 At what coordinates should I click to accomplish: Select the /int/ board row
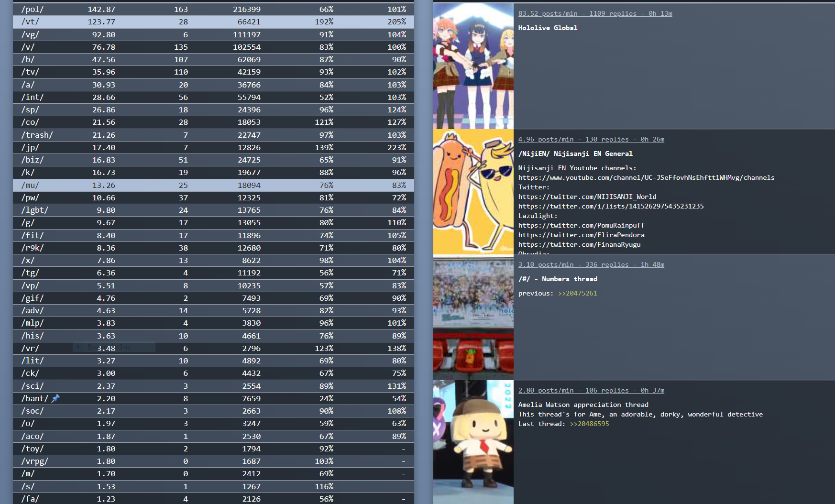[213, 97]
